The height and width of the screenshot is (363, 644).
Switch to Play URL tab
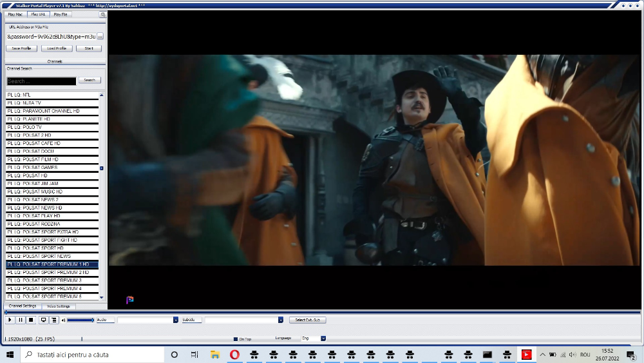pyautogui.click(x=38, y=14)
